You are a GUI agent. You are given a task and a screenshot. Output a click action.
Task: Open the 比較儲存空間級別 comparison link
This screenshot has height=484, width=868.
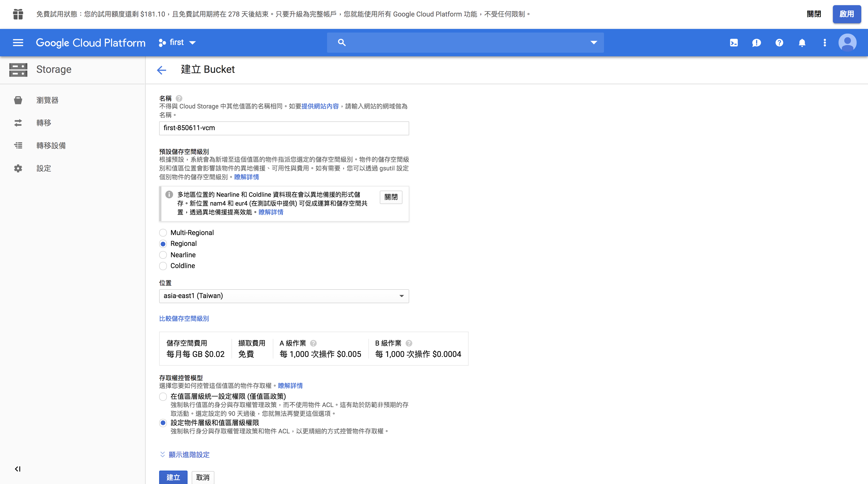click(x=184, y=318)
